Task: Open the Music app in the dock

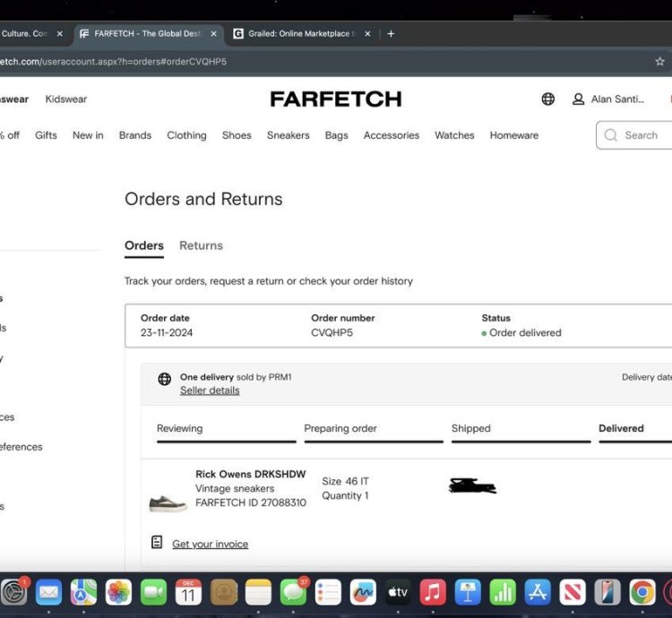Action: [433, 593]
